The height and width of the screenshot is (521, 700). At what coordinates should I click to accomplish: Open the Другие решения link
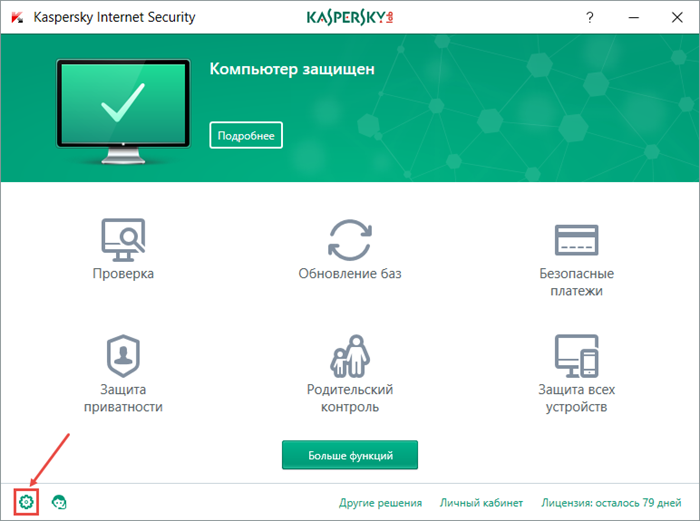coord(380,503)
